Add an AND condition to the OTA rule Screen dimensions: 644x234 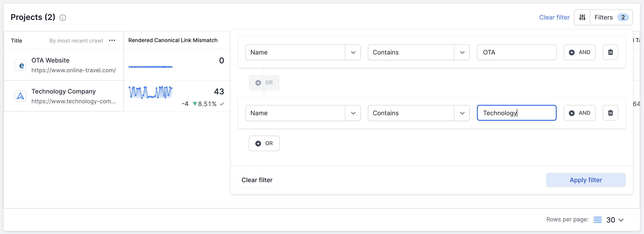click(x=580, y=52)
